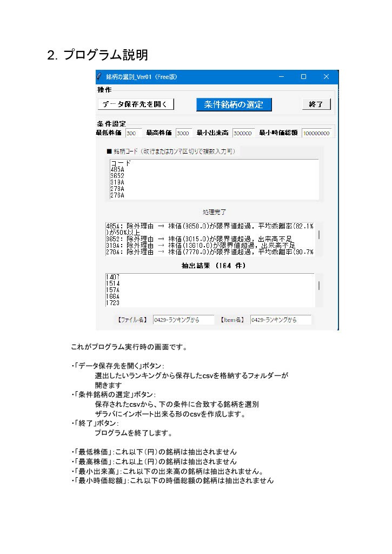
Task: Focus the 最小時価総額 input field
Action: click(x=317, y=133)
